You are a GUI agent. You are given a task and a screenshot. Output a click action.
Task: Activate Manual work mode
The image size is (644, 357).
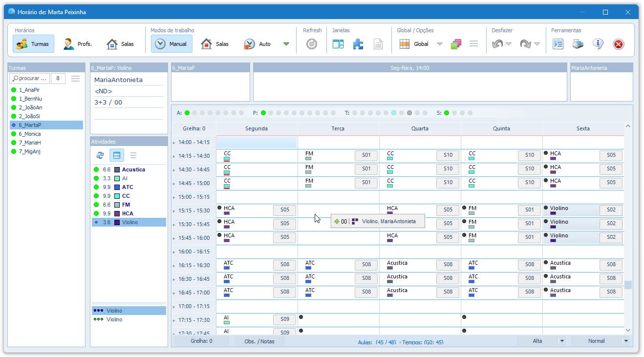172,44
